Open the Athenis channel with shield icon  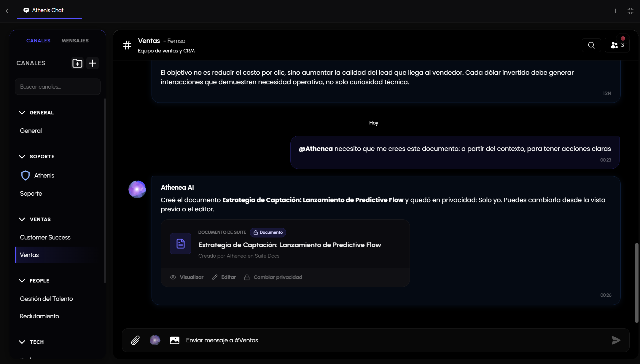click(57, 175)
